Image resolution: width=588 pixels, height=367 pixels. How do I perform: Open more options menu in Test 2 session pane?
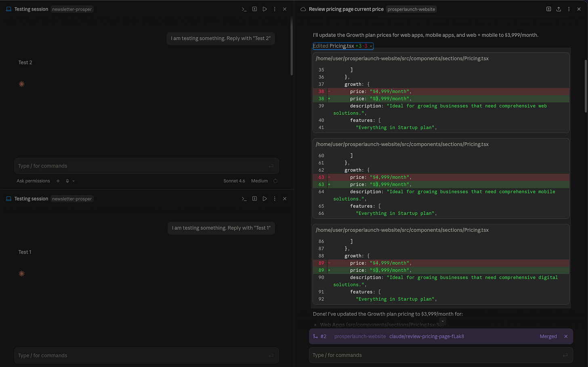[275, 9]
